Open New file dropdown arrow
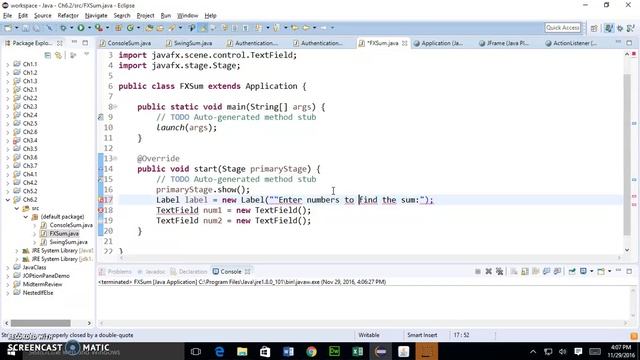Image resolution: width=640 pixels, height=360 pixels. (x=16, y=28)
